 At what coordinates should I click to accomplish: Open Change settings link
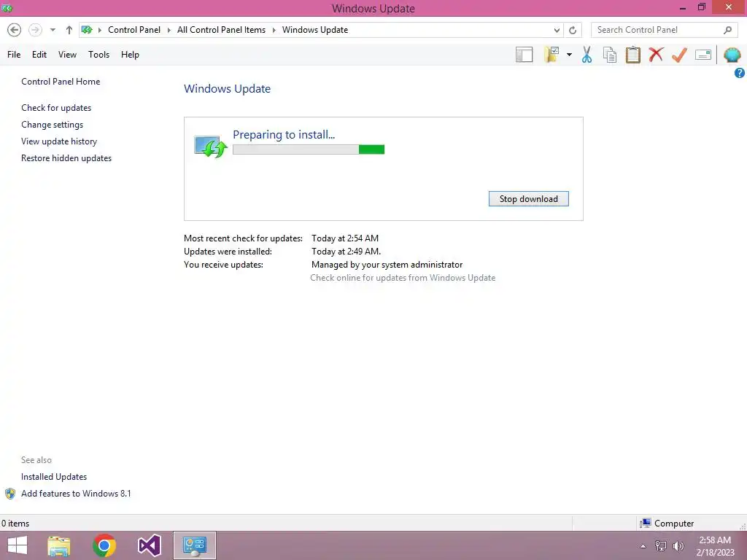[52, 125]
